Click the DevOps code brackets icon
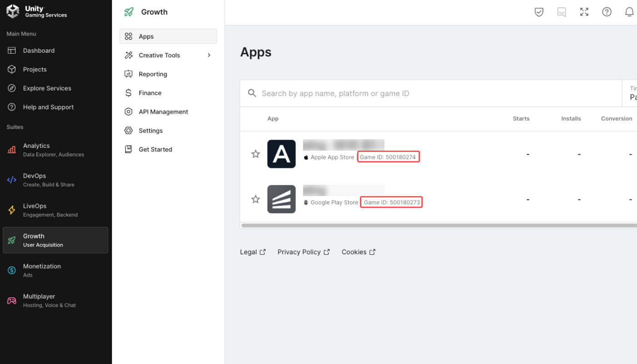Image resolution: width=637 pixels, height=364 pixels. 12,180
